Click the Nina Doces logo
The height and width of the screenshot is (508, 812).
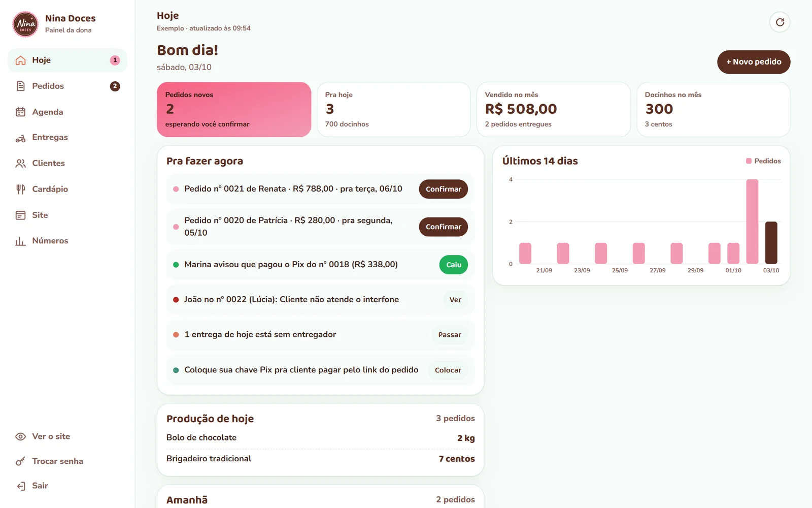pos(25,24)
